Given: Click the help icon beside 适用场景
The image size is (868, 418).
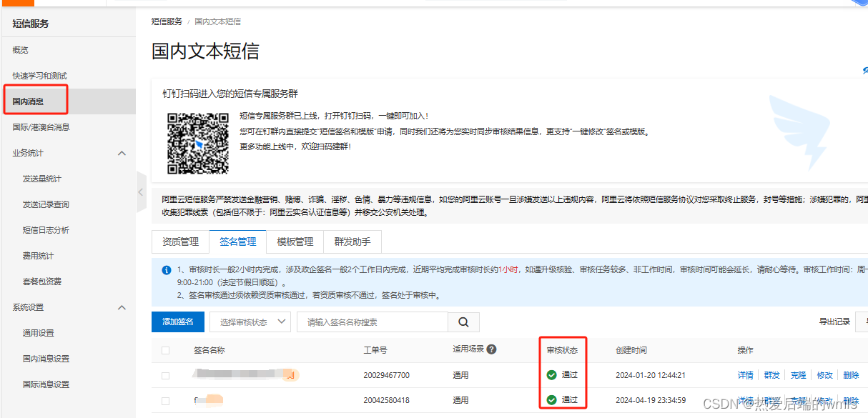Looking at the screenshot, I should coord(491,349).
